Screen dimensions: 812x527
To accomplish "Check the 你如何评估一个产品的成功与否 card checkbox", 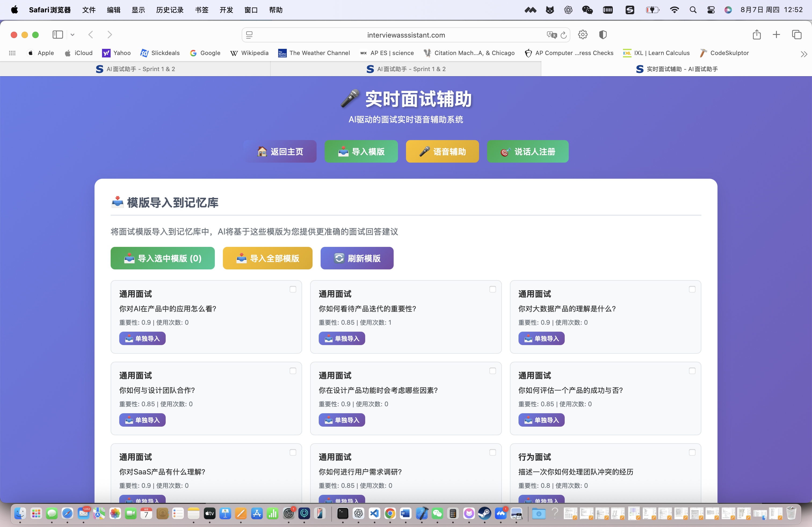I will (692, 371).
